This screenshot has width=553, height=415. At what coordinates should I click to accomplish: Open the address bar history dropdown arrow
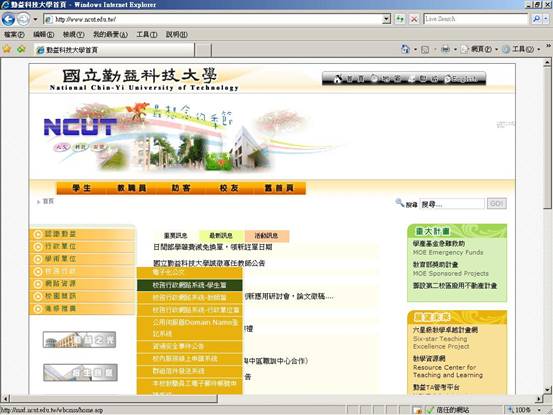click(x=387, y=19)
